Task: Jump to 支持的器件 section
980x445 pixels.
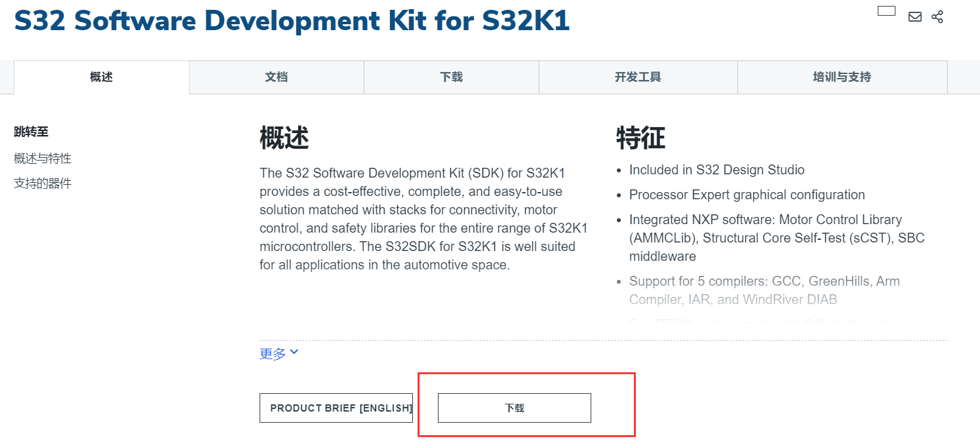Action: [x=42, y=183]
